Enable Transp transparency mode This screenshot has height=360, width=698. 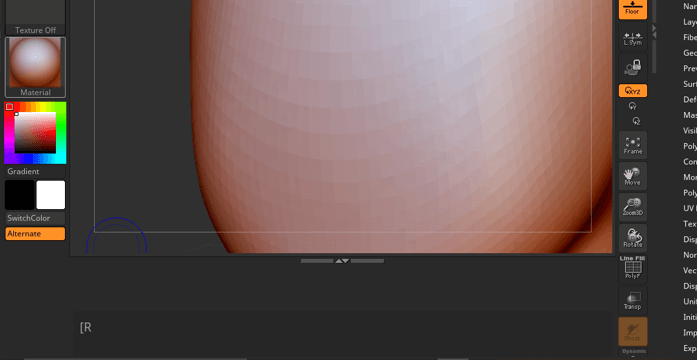click(x=633, y=300)
